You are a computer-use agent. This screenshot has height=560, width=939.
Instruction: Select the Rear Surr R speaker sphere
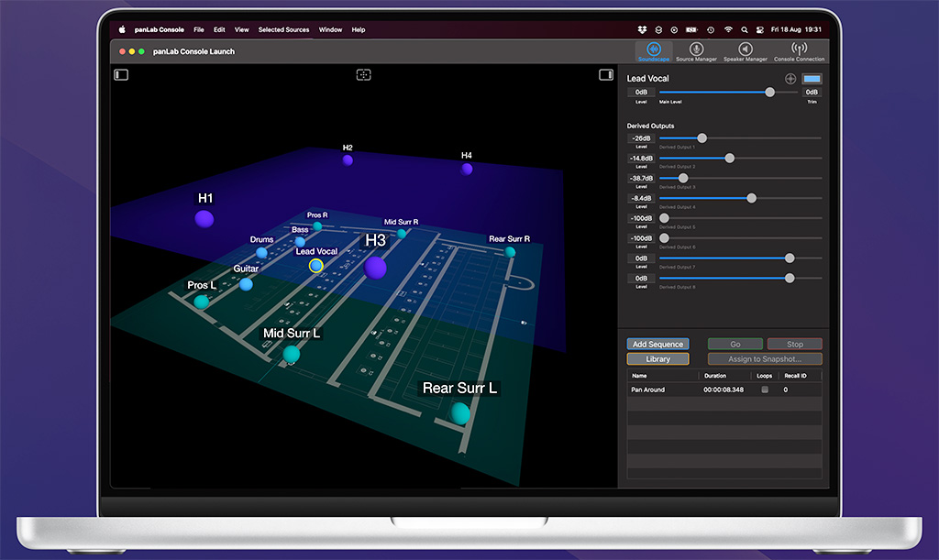510,252
